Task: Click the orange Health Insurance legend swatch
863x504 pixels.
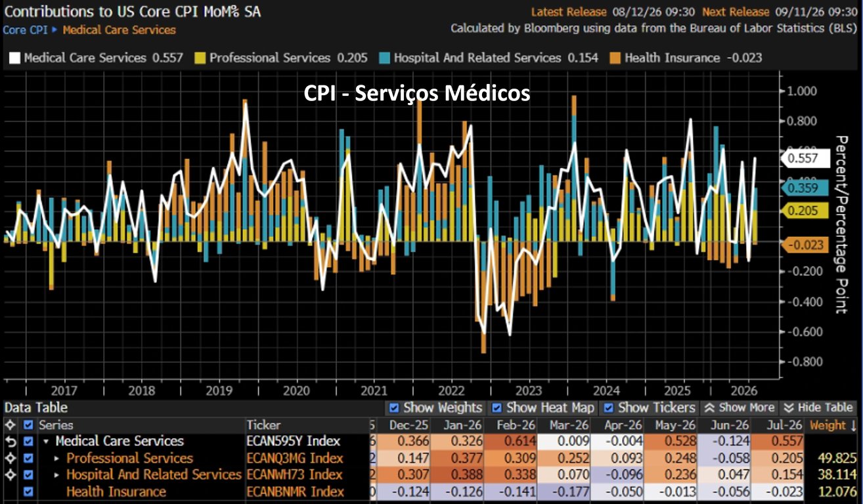Action: 615,58
